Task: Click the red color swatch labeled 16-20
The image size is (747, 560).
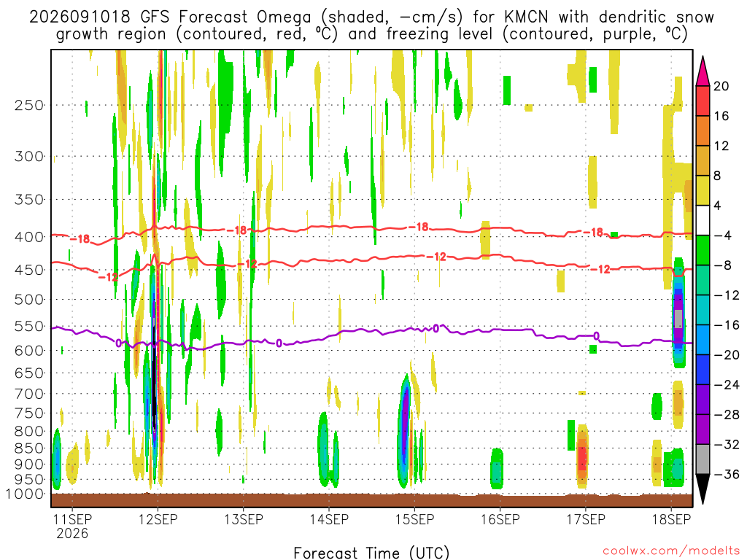Action: tap(703, 101)
